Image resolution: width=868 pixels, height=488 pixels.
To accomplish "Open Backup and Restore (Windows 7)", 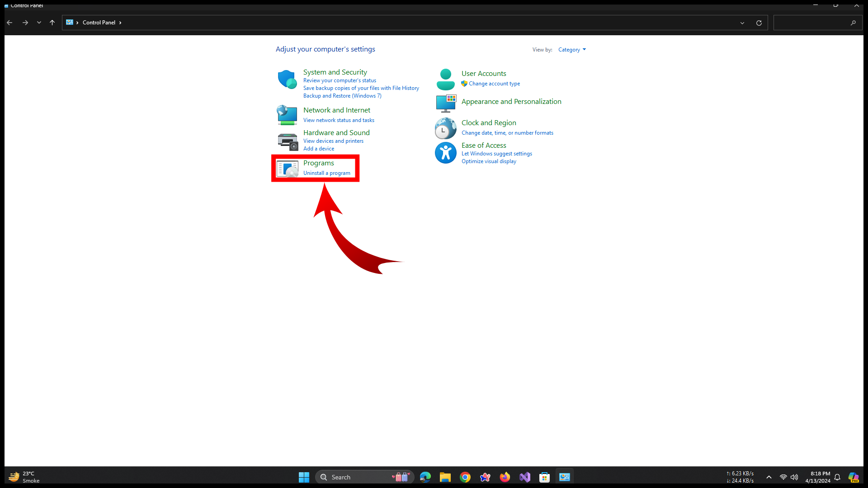I will coord(342,96).
